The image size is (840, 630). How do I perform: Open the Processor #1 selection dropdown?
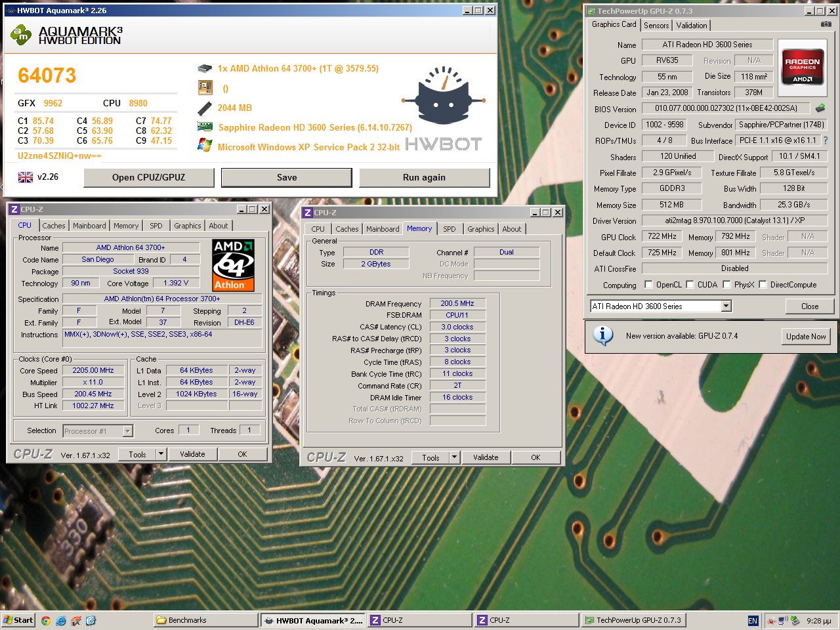pyautogui.click(x=127, y=431)
